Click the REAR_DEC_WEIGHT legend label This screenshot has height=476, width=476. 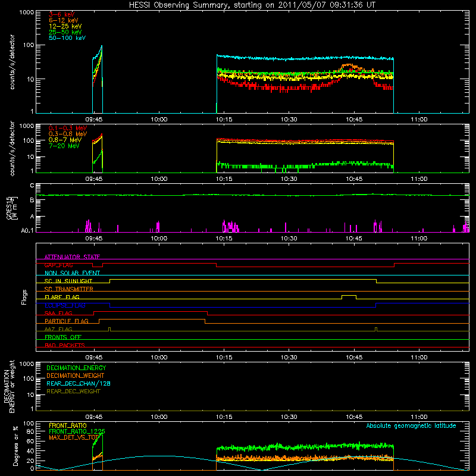click(x=73, y=392)
